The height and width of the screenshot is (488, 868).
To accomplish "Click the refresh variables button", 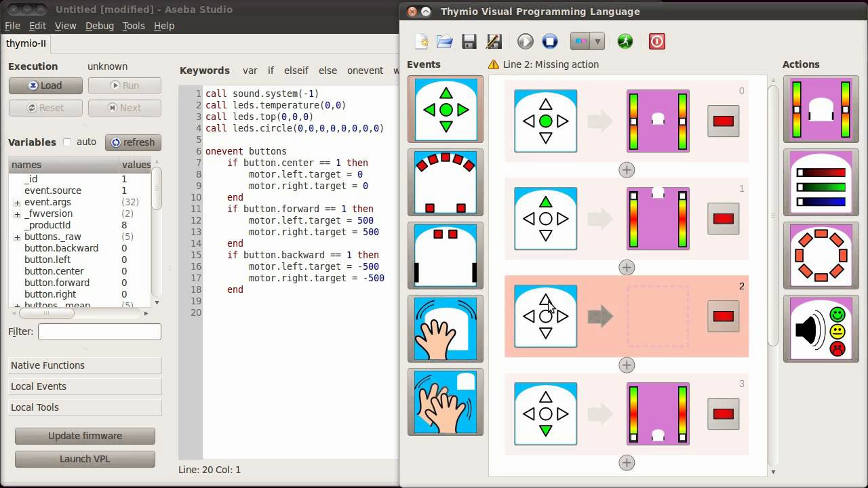I will coord(133,142).
